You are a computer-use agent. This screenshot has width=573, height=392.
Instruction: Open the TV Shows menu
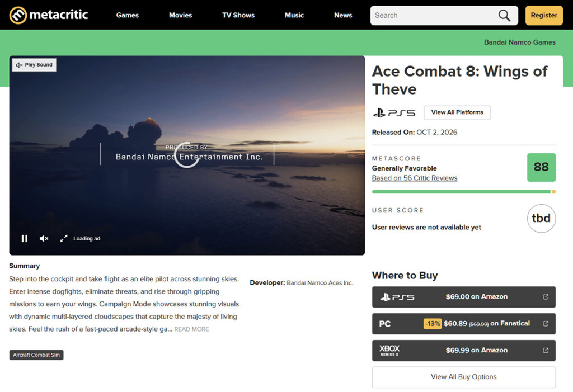[x=238, y=15]
